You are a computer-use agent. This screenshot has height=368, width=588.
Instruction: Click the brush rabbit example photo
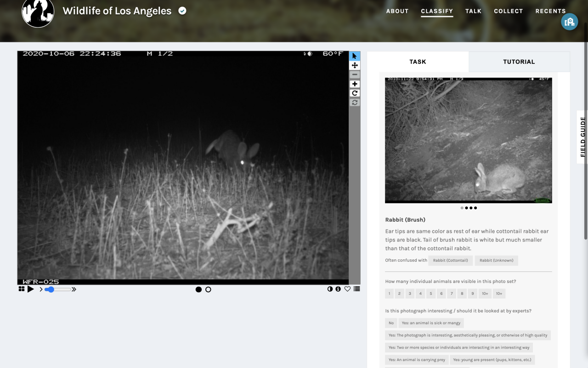click(469, 140)
